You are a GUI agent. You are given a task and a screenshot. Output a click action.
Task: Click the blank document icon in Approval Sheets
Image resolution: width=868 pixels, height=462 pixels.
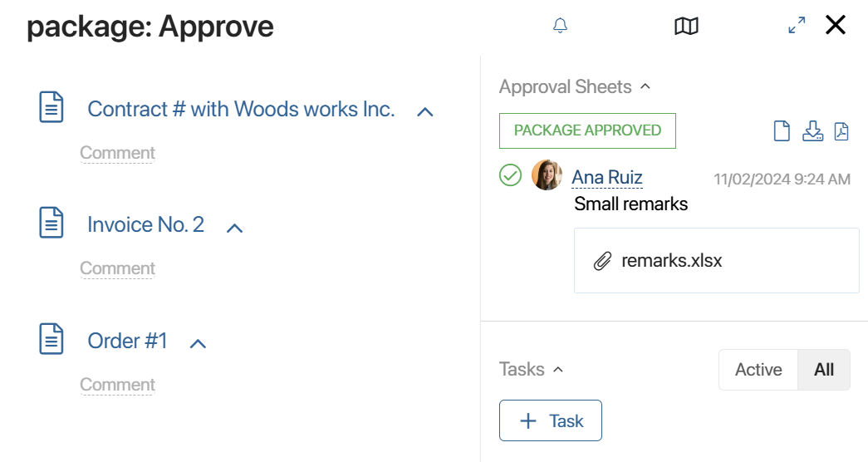click(782, 131)
